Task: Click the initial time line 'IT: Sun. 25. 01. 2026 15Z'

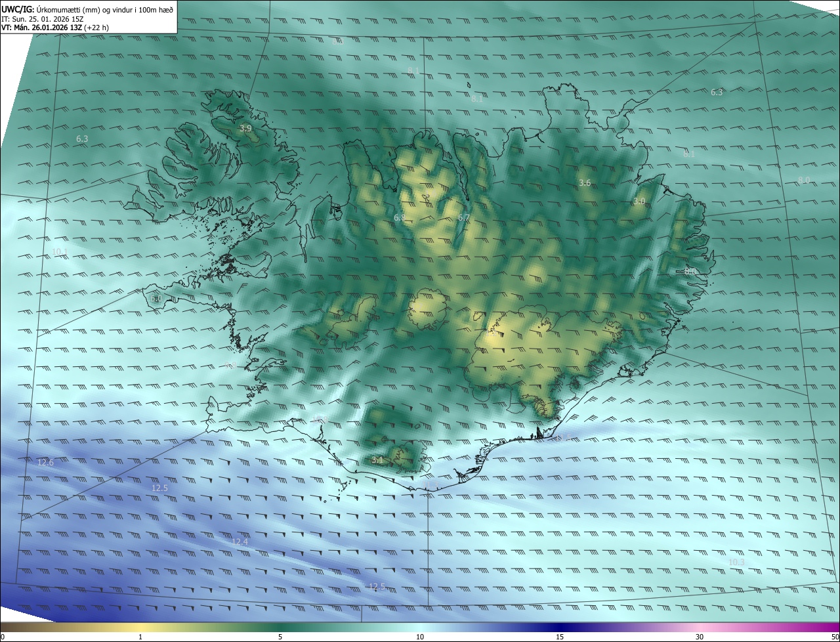Action: coord(42,19)
